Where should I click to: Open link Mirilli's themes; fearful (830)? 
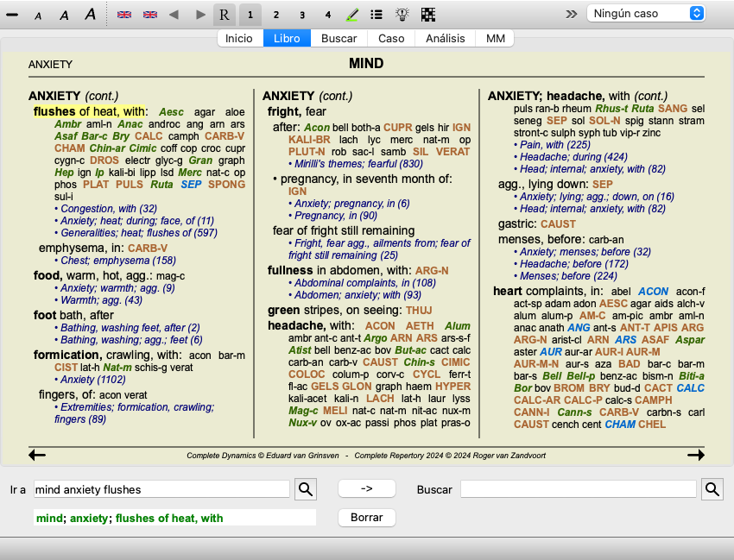point(358,164)
